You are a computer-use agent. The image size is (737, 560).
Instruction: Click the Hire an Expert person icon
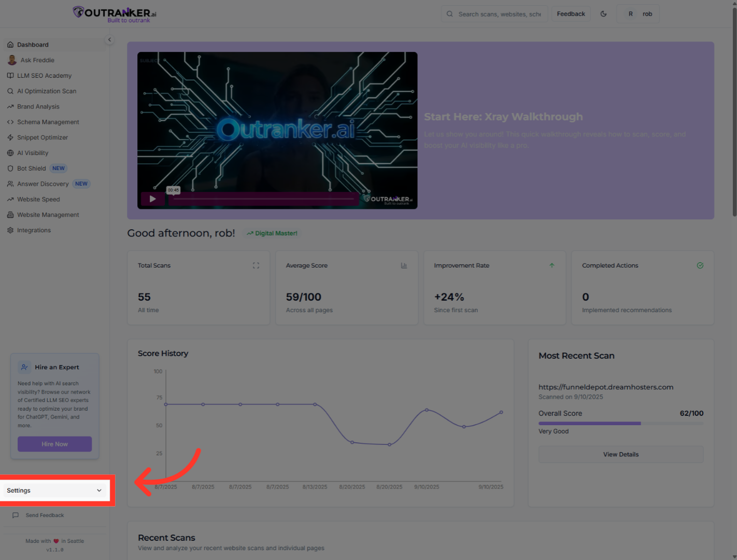[24, 367]
